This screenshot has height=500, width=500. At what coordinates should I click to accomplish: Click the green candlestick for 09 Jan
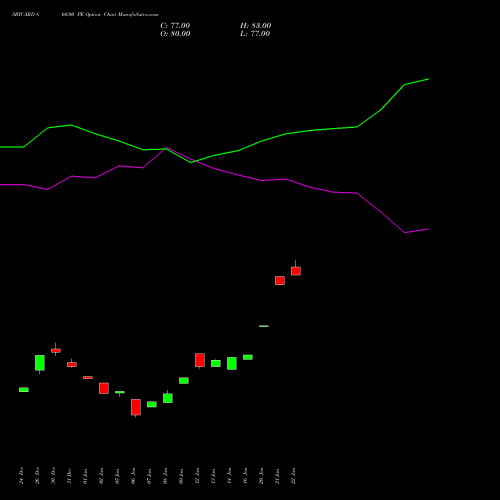click(184, 380)
